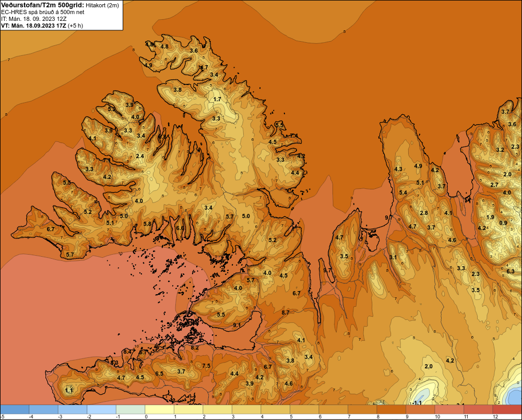Click the 'Hitakort (2m)' label in header
The image size is (522, 420).
click(102, 5)
